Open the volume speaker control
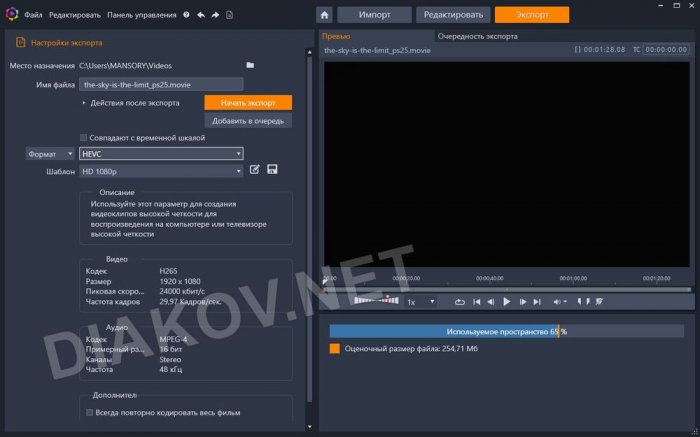This screenshot has height=437, width=700. pos(560,302)
